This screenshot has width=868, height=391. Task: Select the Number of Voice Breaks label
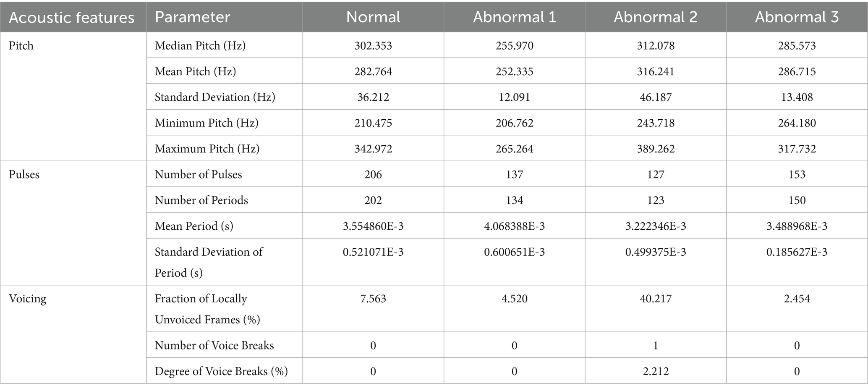pyautogui.click(x=214, y=346)
